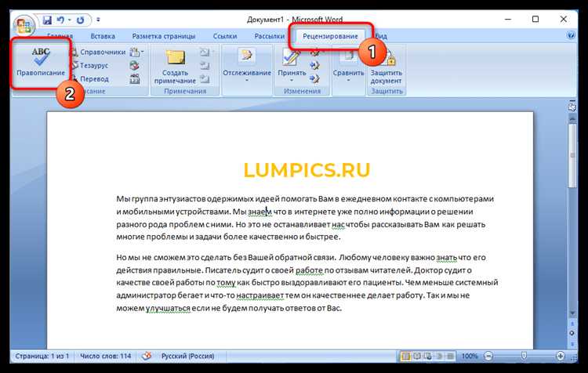Toggle the ruler button above the scrollbar
Screen dimensions: 588x373
pyautogui.click(x=572, y=107)
